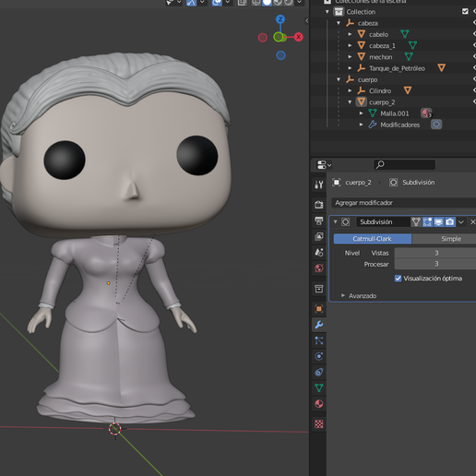The image size is (476, 476).
Task: Adjust Procesar subdivision level field
Action: (x=435, y=264)
